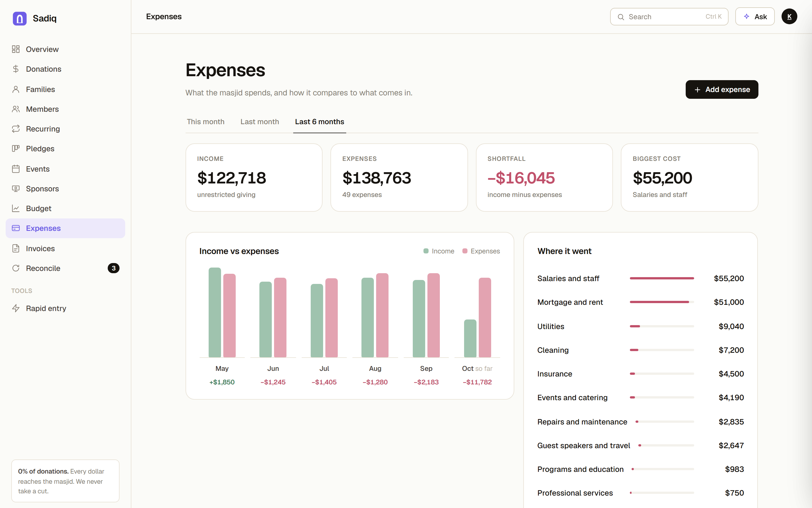Click the Families person icon
812x508 pixels.
point(16,89)
